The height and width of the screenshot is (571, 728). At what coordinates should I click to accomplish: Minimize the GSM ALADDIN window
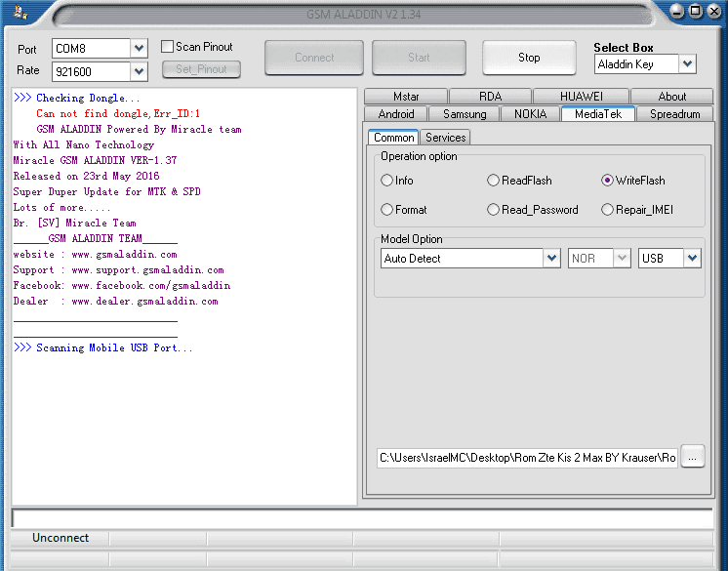[677, 11]
